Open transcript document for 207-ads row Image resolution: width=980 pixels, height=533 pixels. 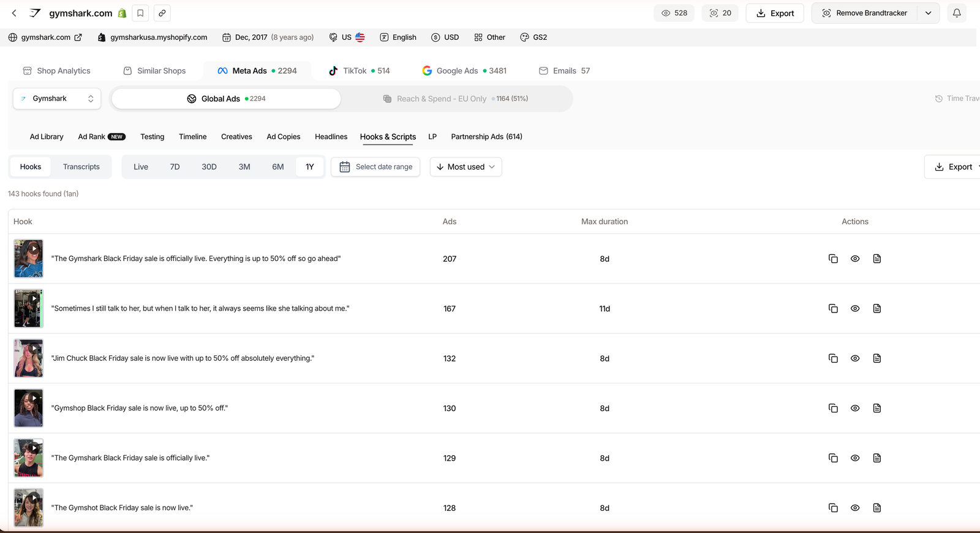point(877,259)
